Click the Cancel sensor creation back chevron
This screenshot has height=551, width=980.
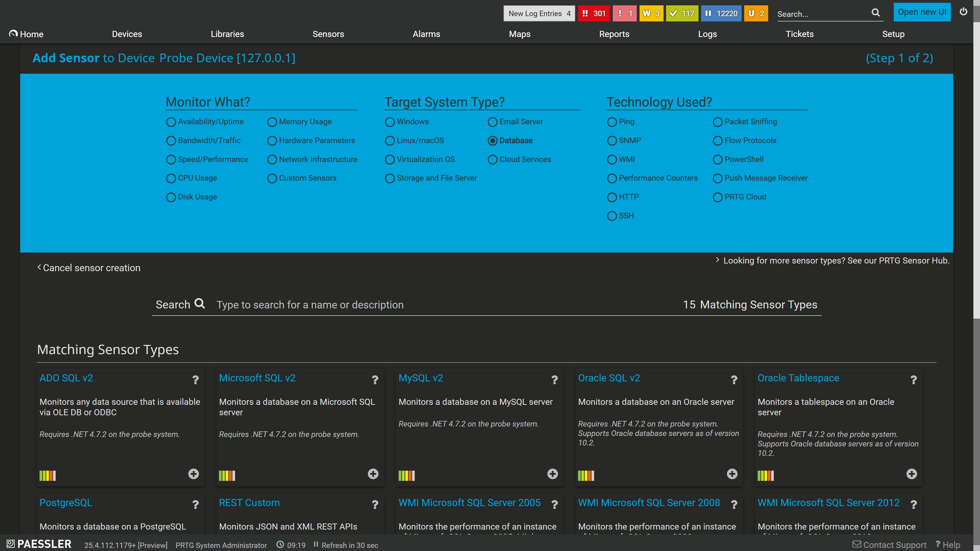(39, 267)
